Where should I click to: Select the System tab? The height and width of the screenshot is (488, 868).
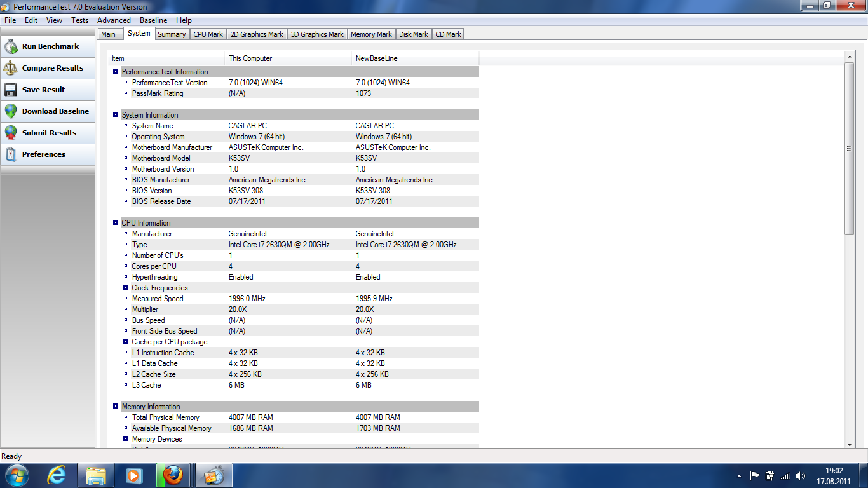[139, 34]
